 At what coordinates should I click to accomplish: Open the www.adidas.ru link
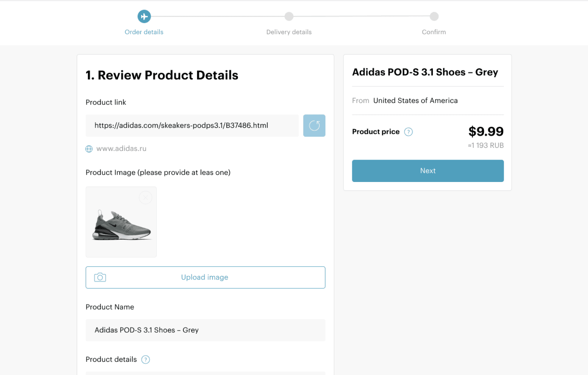(121, 149)
